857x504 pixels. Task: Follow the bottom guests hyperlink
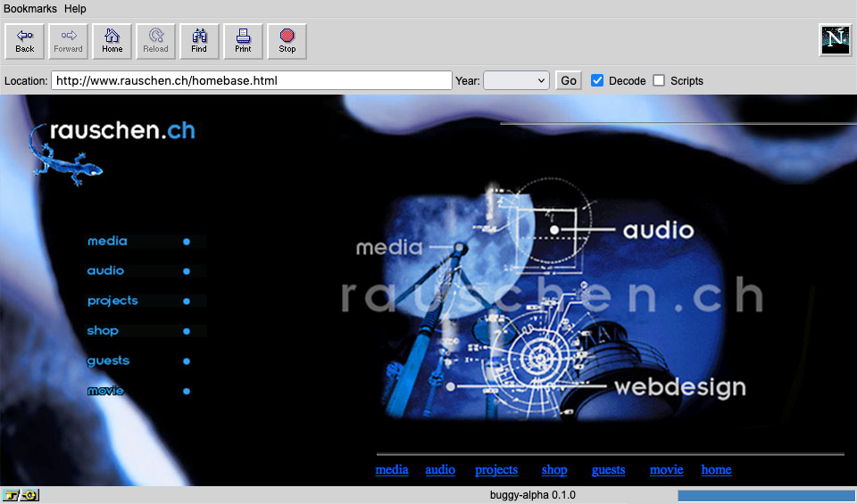[608, 469]
